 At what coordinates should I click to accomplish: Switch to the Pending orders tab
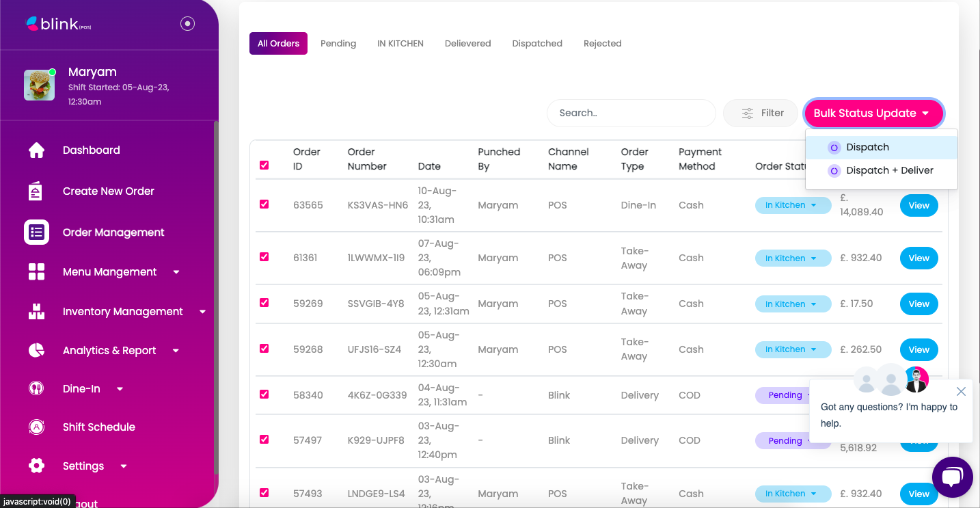(x=338, y=44)
